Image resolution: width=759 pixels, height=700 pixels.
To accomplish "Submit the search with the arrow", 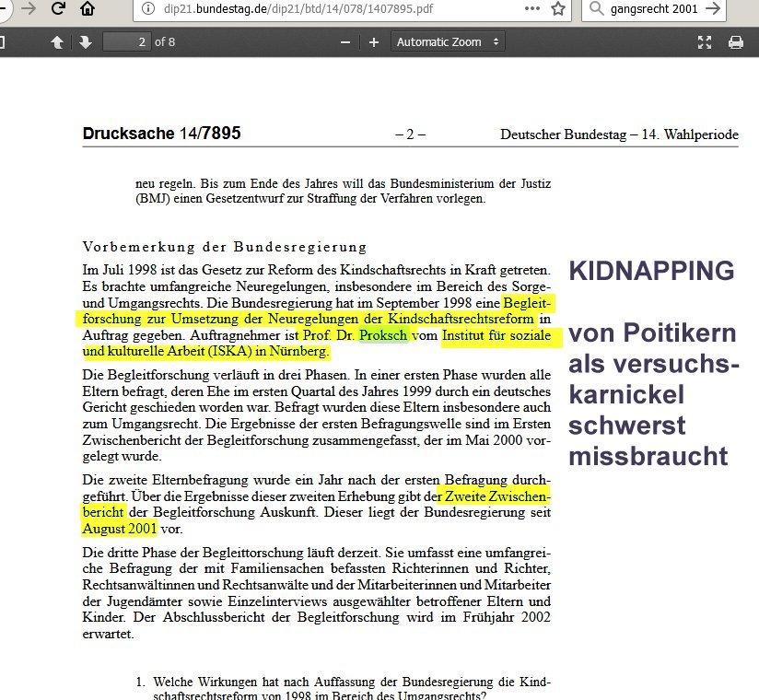I will [x=713, y=8].
